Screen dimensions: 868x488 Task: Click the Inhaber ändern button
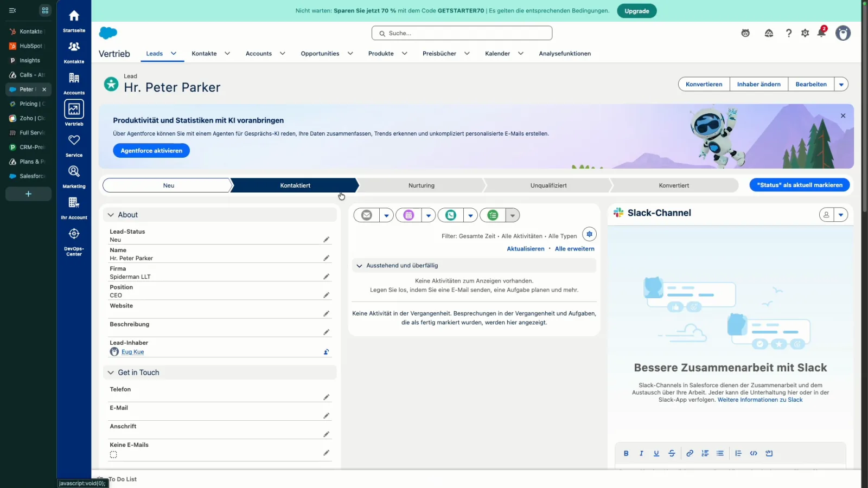click(x=758, y=84)
